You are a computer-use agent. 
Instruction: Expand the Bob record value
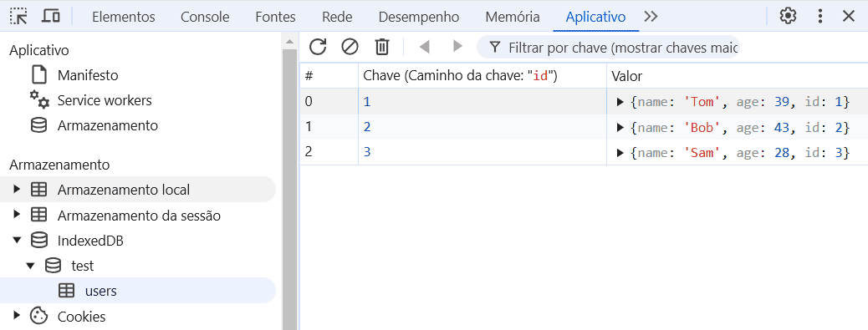click(620, 127)
